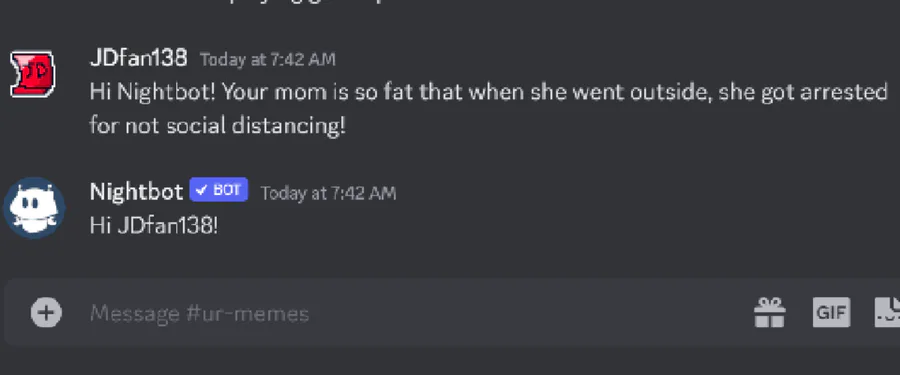The image size is (900, 375).
Task: Click the verified BOT badge
Action: click(x=219, y=190)
